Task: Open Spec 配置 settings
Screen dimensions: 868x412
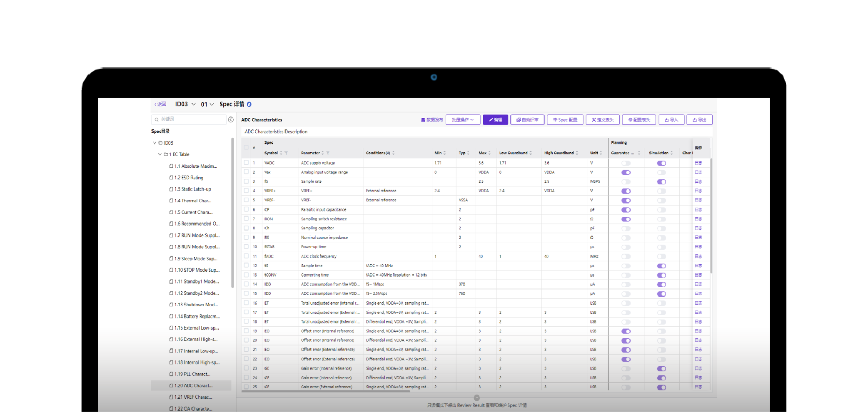Action: click(565, 120)
